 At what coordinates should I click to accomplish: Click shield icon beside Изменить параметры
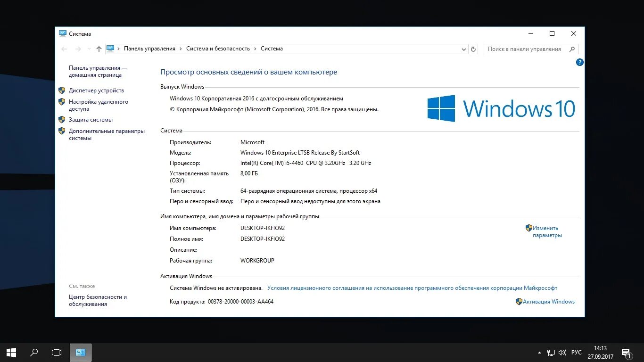click(x=529, y=228)
